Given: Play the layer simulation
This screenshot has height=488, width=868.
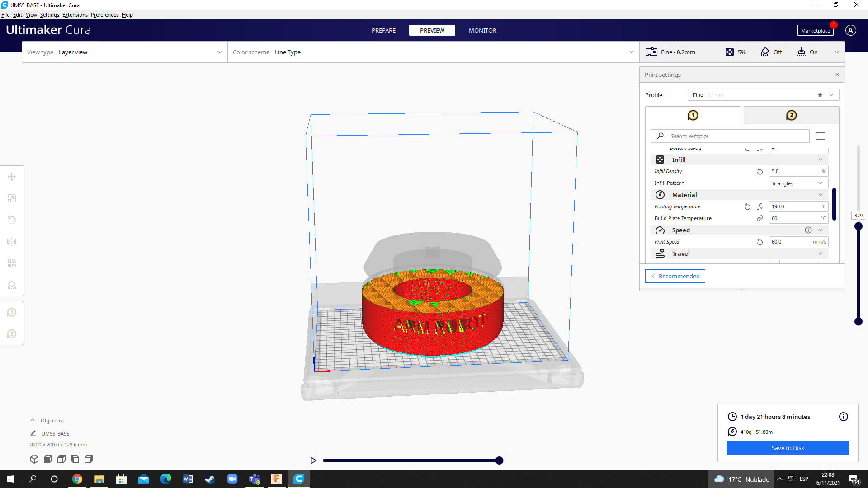Looking at the screenshot, I should 313,460.
